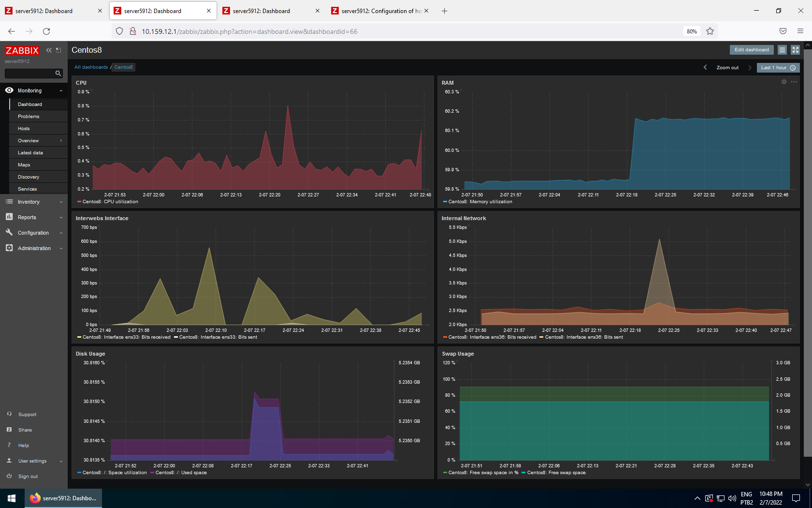The image size is (812, 508).
Task: Open the Latest data menu entry
Action: [x=29, y=152]
